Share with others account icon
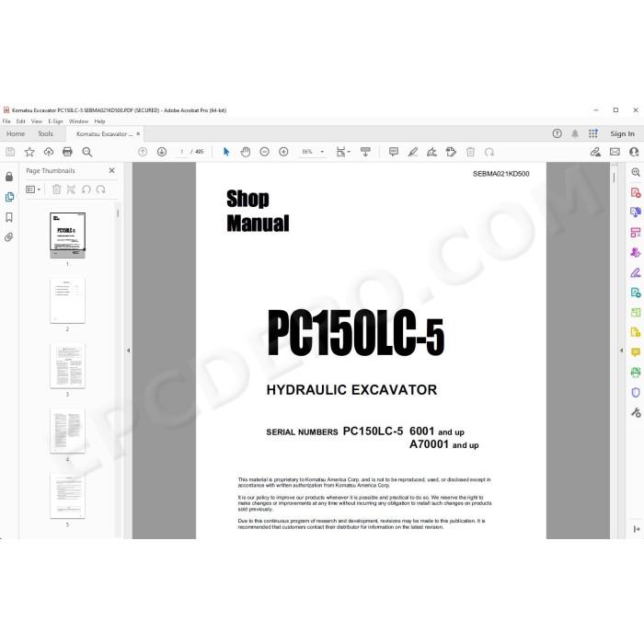 click(x=634, y=152)
